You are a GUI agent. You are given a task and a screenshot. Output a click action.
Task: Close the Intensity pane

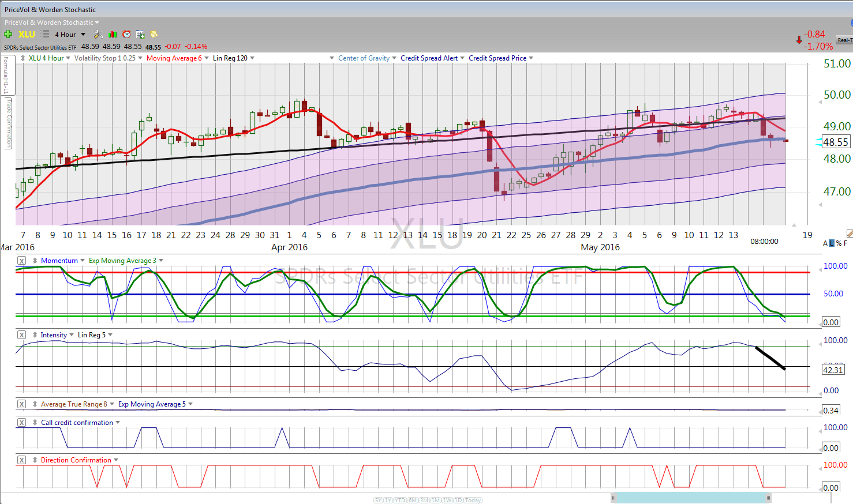(x=21, y=335)
